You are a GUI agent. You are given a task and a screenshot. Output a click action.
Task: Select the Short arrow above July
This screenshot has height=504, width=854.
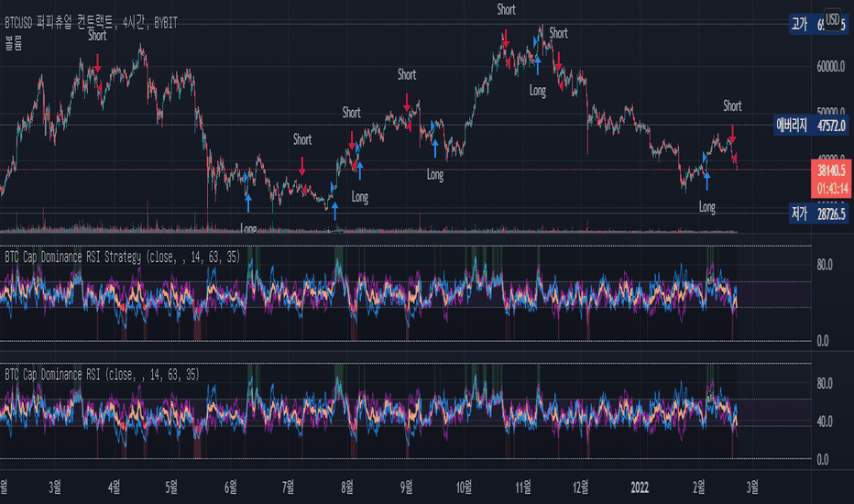[302, 167]
